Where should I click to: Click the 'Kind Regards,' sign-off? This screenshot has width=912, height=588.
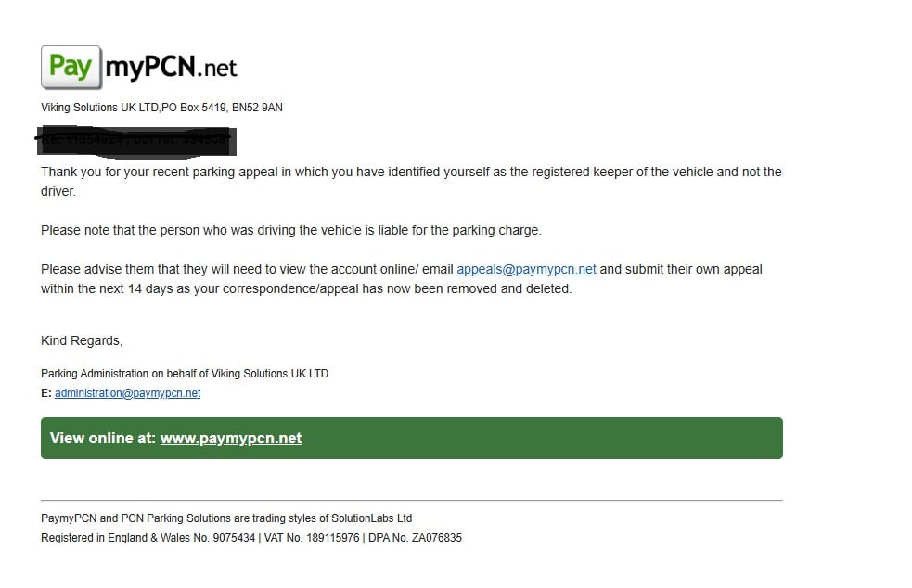(x=82, y=340)
